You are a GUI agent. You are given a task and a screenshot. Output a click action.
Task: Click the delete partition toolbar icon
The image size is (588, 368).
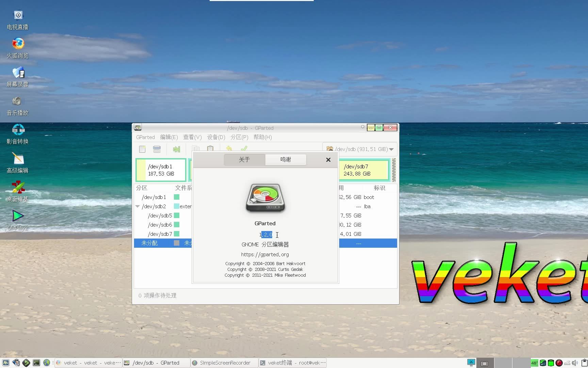(157, 149)
